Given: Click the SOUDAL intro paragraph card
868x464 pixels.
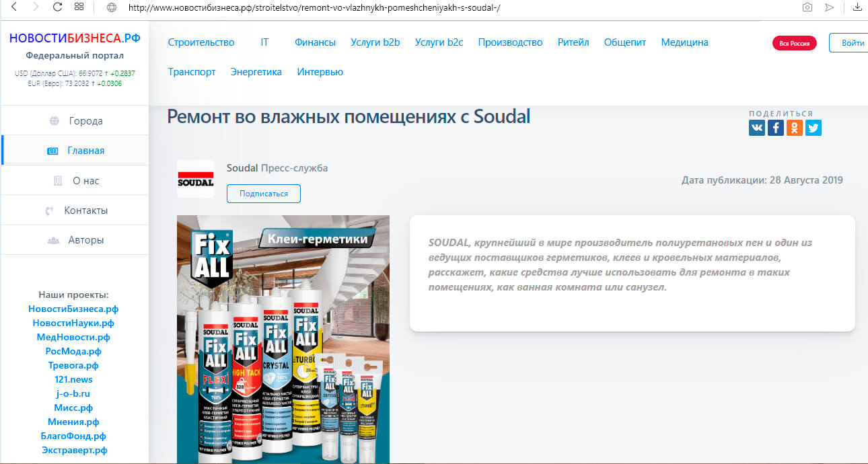Looking at the screenshot, I should click(x=632, y=273).
